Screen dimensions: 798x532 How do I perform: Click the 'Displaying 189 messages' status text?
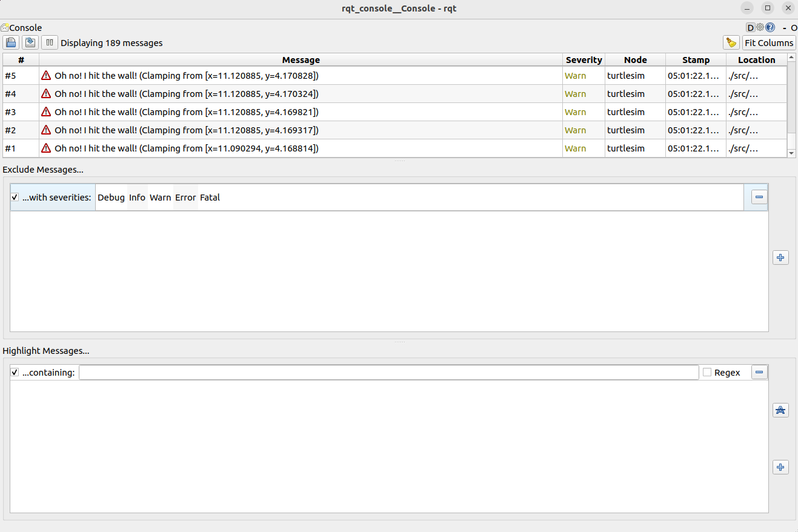point(111,43)
